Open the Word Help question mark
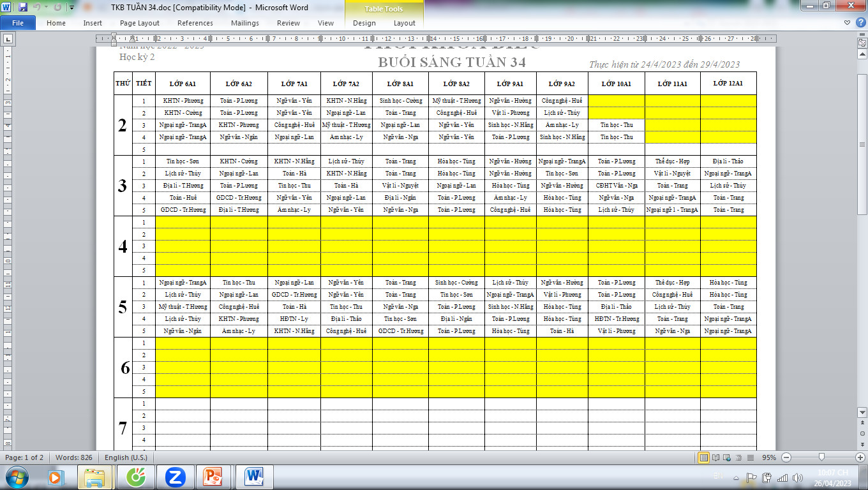The height and width of the screenshot is (490, 868). [x=859, y=23]
